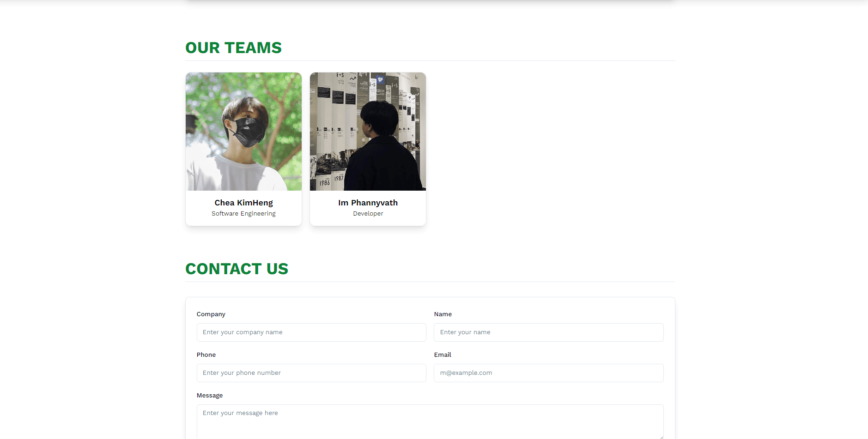Click the Phone field label
Image resolution: width=868 pixels, height=439 pixels.
[206, 355]
